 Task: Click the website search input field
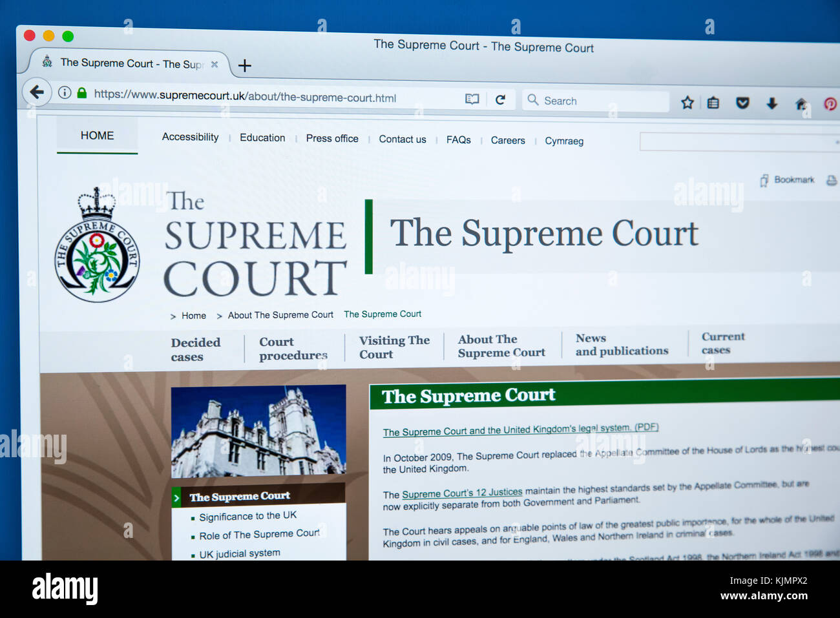[x=739, y=142]
